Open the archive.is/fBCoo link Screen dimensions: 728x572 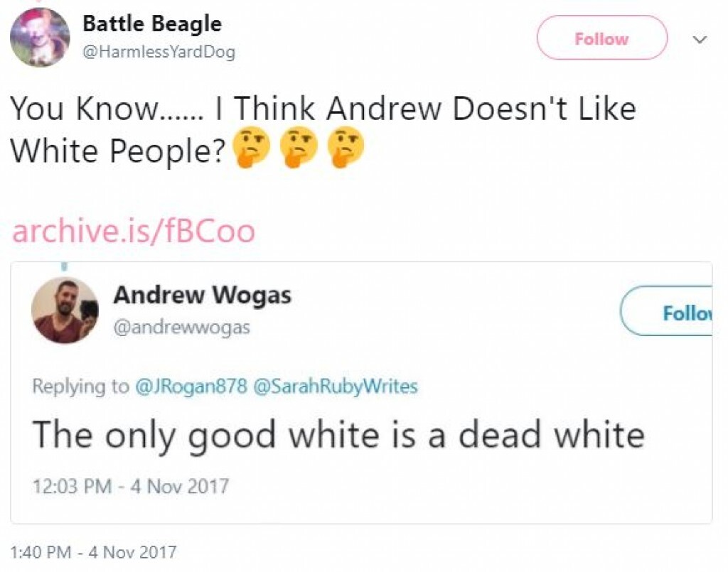pos(134,232)
